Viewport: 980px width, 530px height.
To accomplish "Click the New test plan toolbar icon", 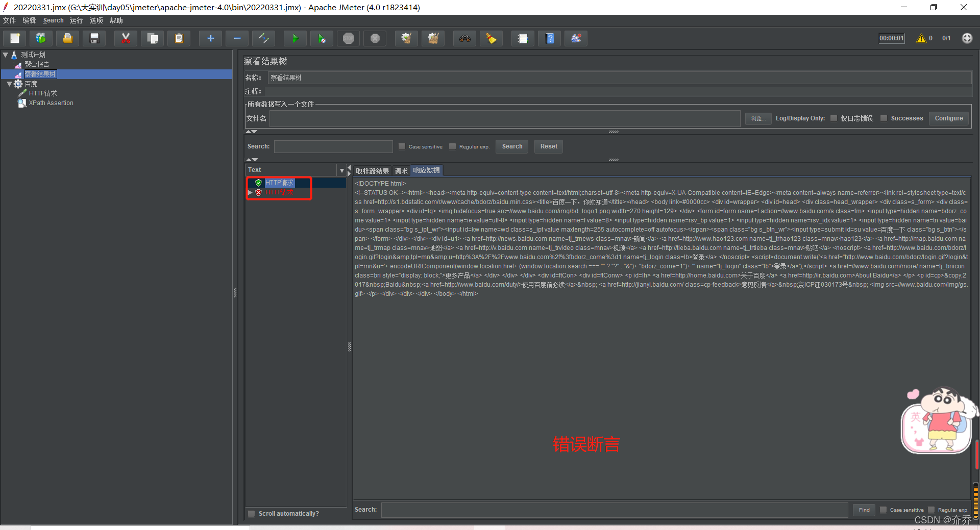I will (15, 38).
